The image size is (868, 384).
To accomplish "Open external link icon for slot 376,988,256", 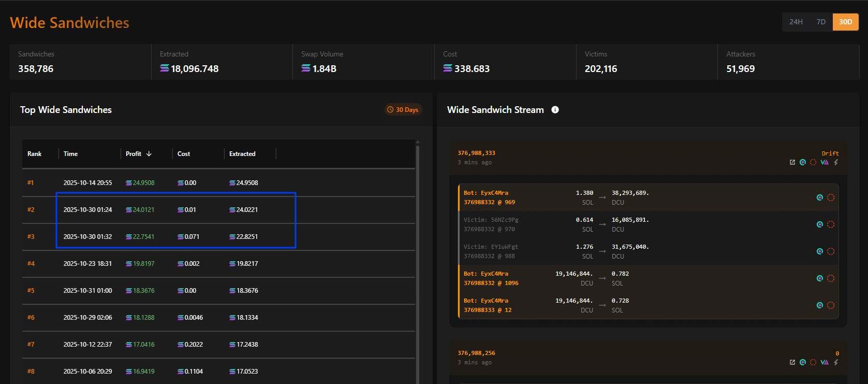I will click(x=792, y=362).
